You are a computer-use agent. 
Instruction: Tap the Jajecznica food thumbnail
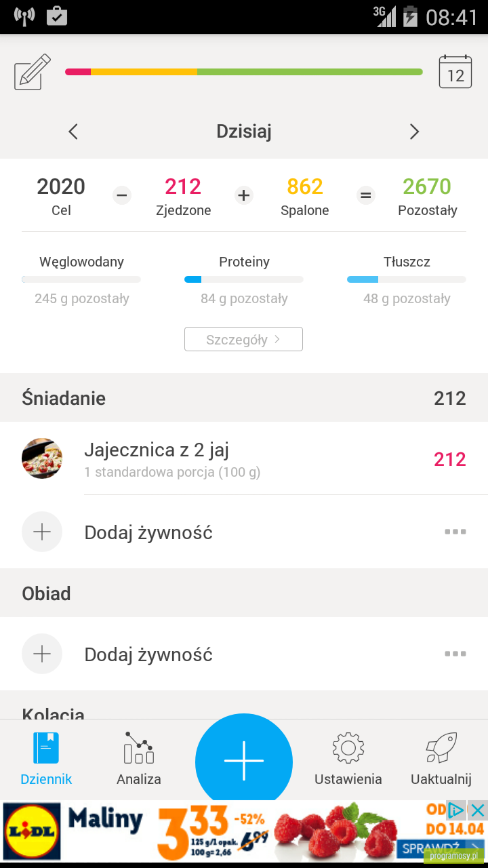point(42,458)
